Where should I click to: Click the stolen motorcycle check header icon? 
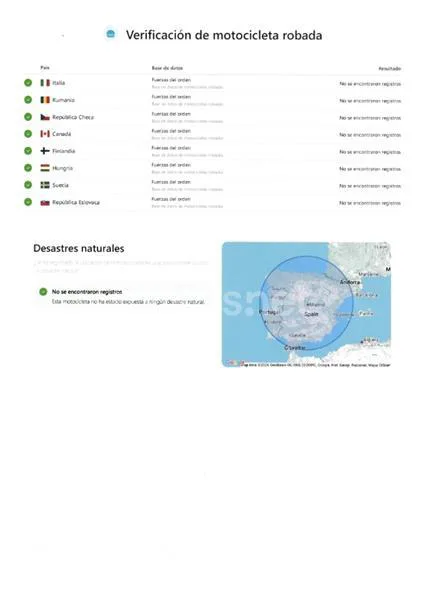111,34
